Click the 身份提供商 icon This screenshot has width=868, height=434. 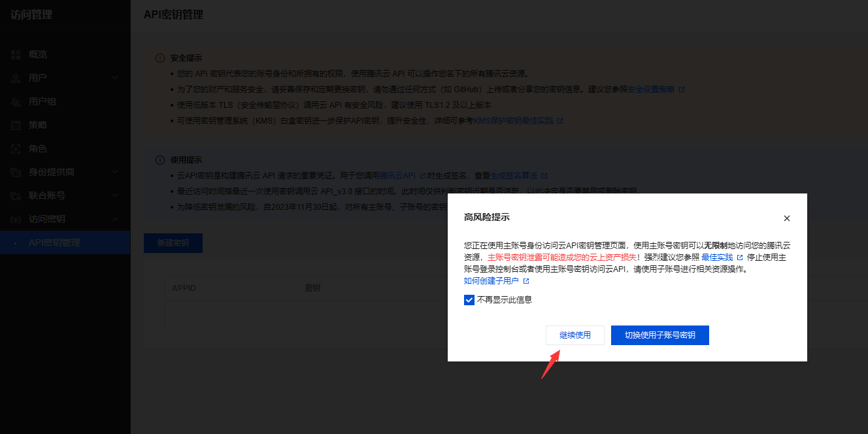pos(16,172)
